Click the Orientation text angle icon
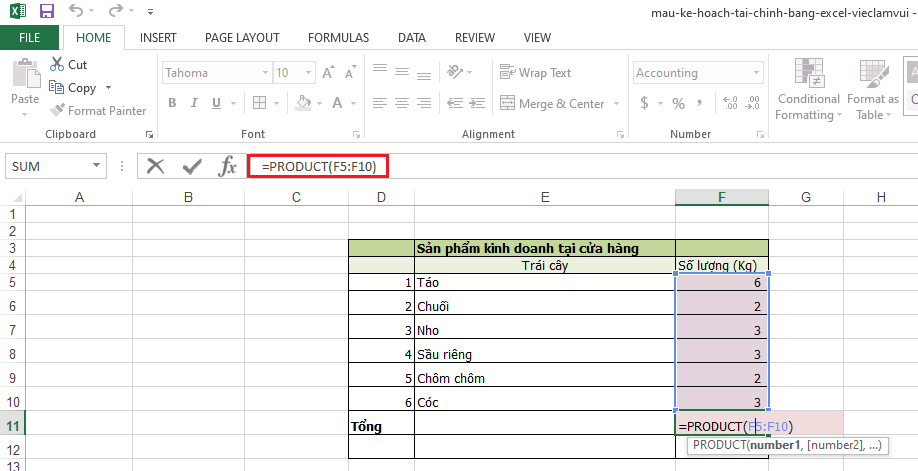Image resolution: width=918 pixels, height=471 pixels. coord(455,71)
